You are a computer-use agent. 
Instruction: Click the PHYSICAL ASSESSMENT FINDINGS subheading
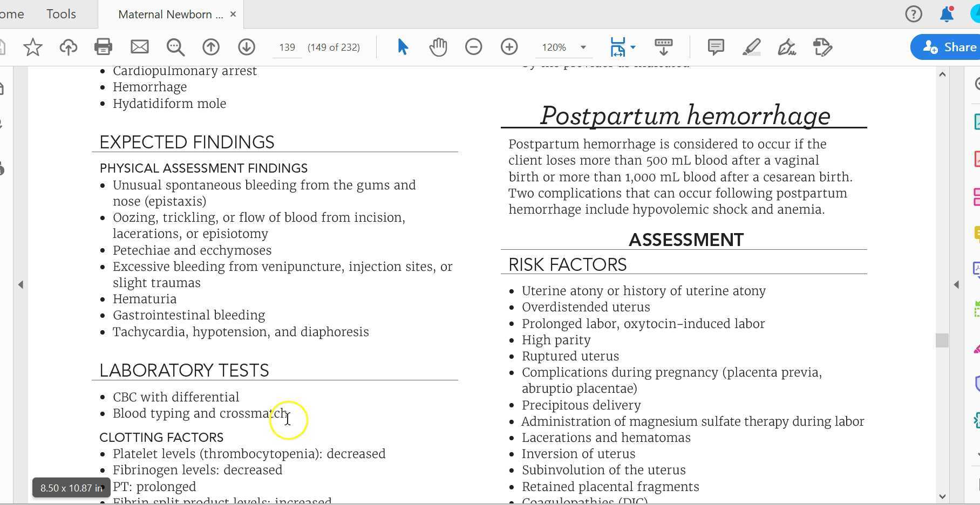point(203,168)
